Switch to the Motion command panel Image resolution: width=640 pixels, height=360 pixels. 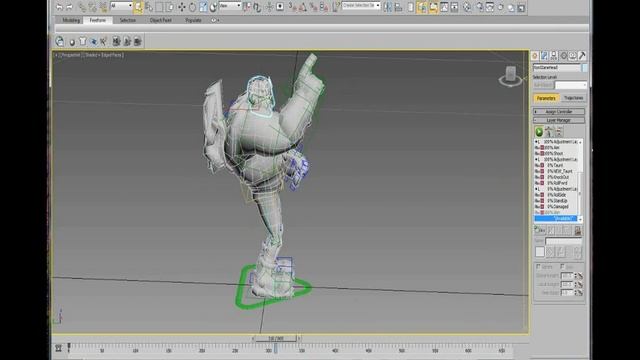[x=564, y=56]
